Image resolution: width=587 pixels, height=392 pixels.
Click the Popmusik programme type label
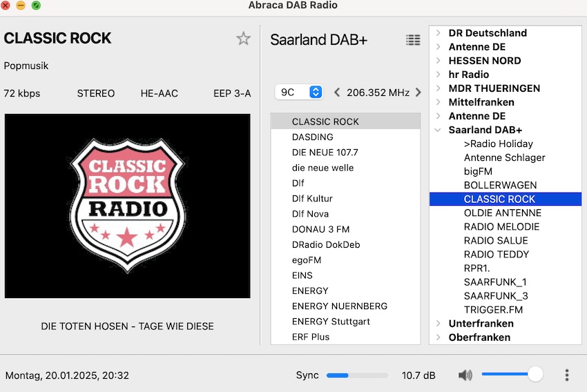coord(26,66)
